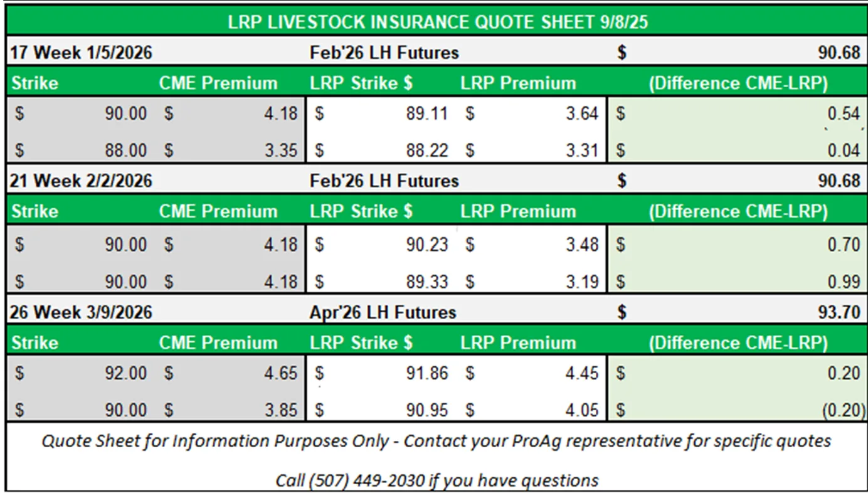Select the 21 Week 2/2/2026 cell

pos(82,181)
